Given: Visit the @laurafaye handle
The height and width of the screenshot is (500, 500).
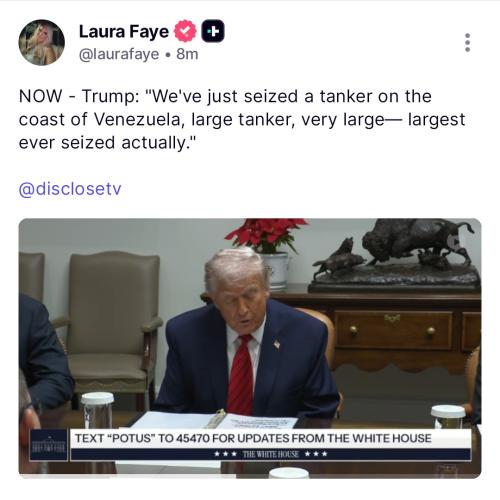Looking at the screenshot, I should click(119, 54).
